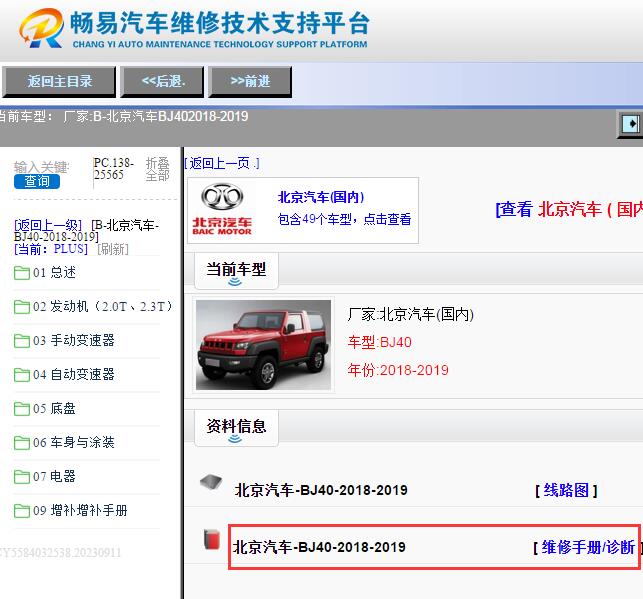Expand 03 手动变速器 tree item

tap(74, 341)
